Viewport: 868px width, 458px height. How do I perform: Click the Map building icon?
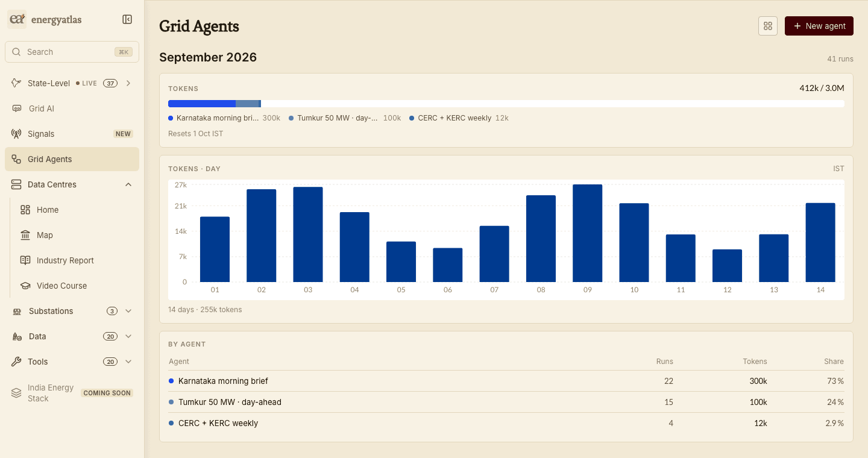[25, 235]
